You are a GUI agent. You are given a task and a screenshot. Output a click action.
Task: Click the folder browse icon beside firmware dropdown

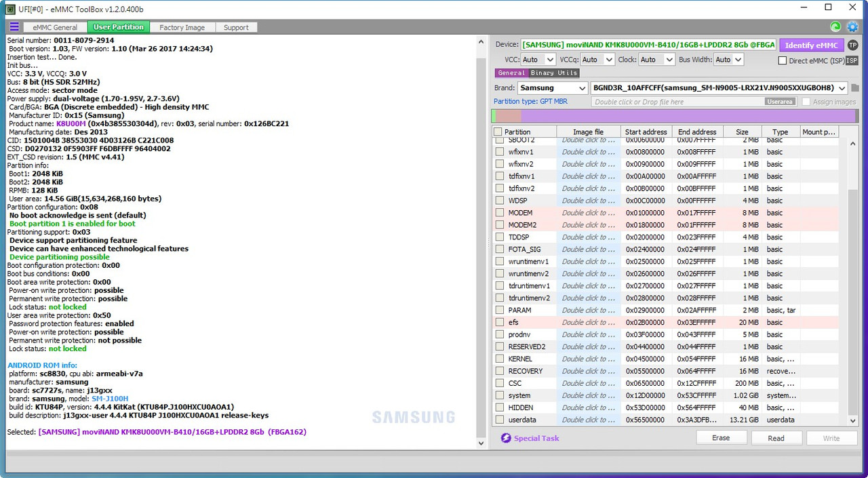856,88
